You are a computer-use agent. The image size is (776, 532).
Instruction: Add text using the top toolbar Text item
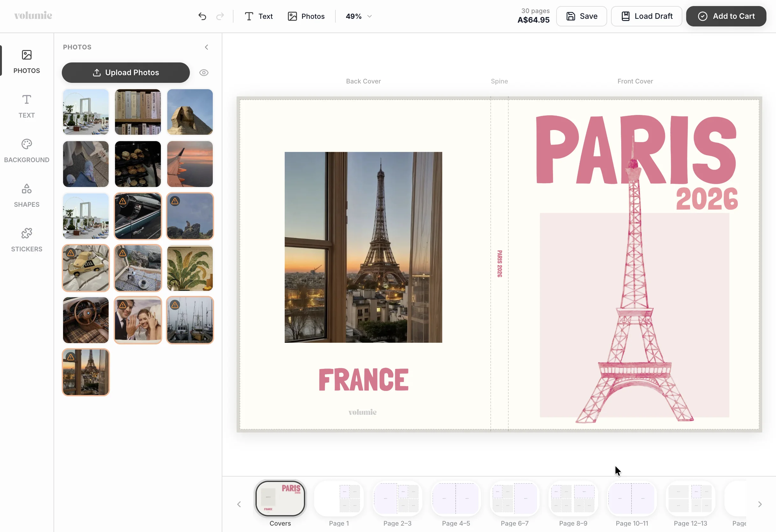(x=259, y=16)
